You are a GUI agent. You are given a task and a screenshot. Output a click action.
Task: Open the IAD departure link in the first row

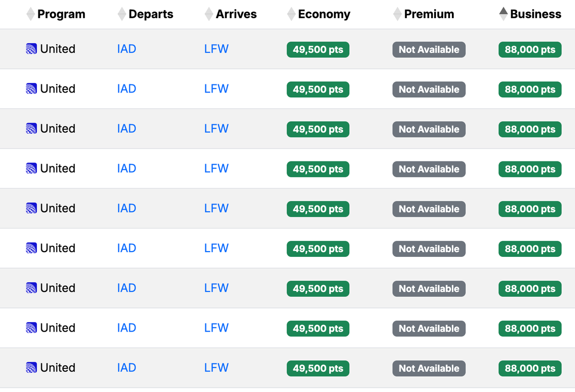point(126,49)
